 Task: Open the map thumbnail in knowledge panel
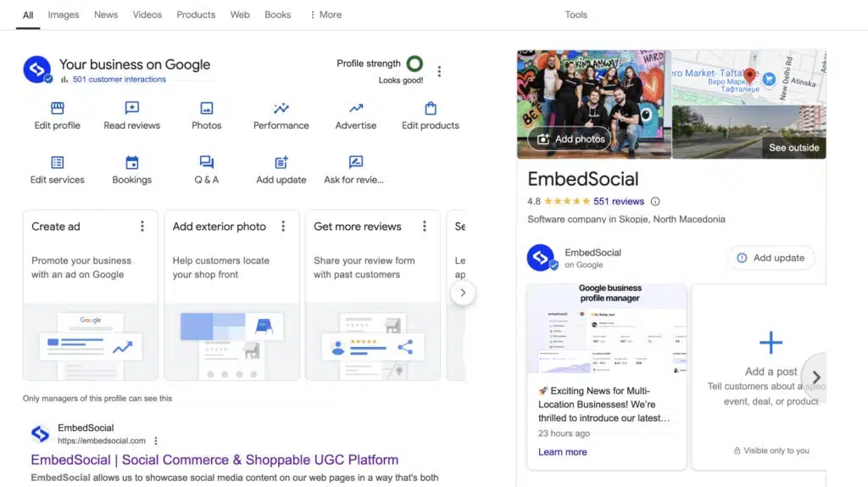(748, 77)
